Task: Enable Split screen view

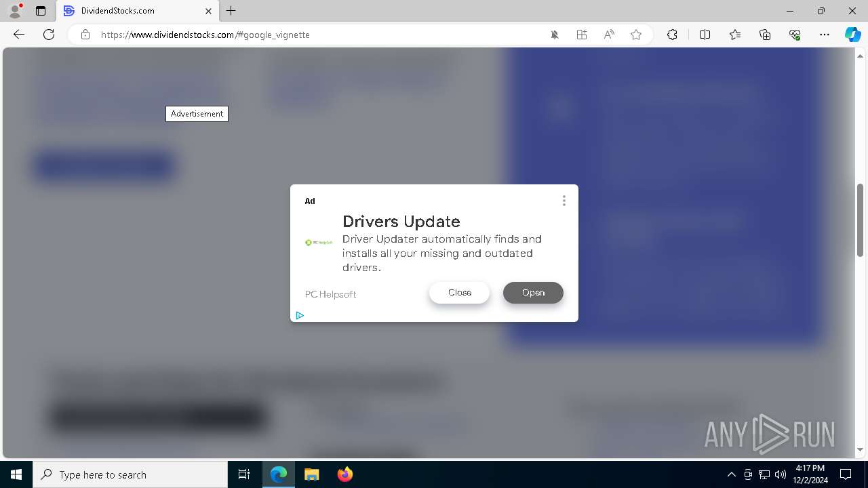Action: point(705,35)
